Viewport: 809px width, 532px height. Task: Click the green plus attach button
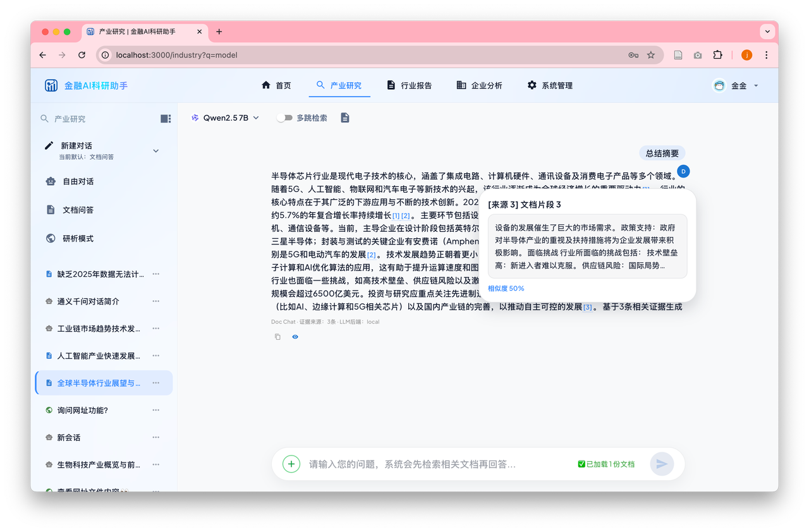pos(291,464)
